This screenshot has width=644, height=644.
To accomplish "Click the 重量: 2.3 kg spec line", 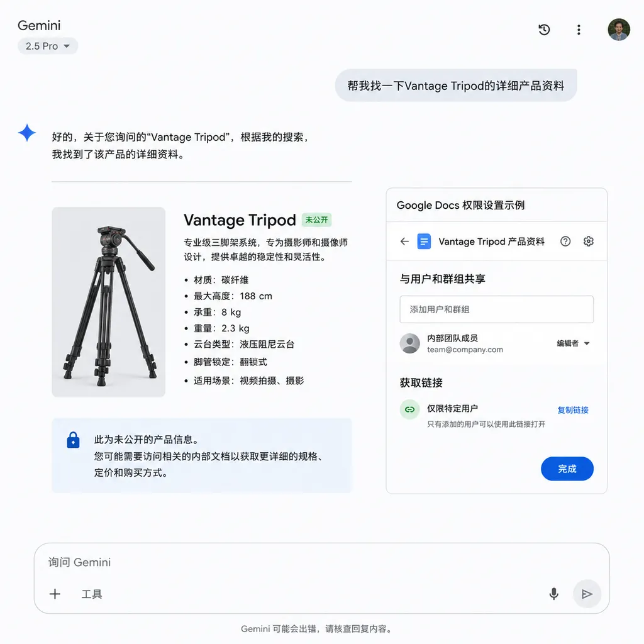I will (221, 328).
